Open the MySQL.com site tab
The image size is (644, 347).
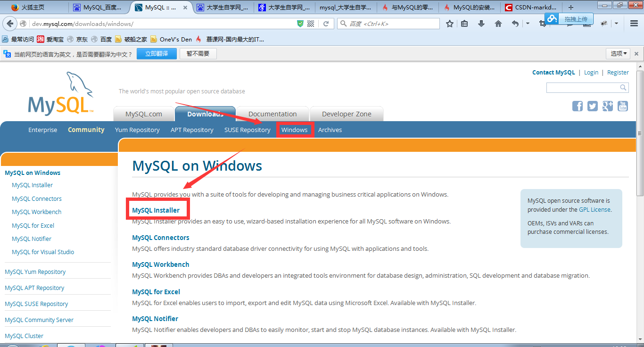point(144,114)
